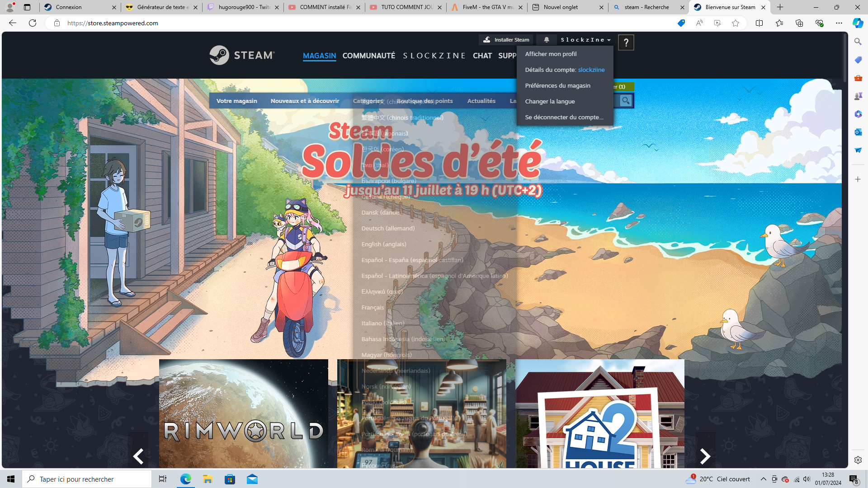Expand Votre magasin store menu
Screen dimensions: 868x488
click(236, 101)
